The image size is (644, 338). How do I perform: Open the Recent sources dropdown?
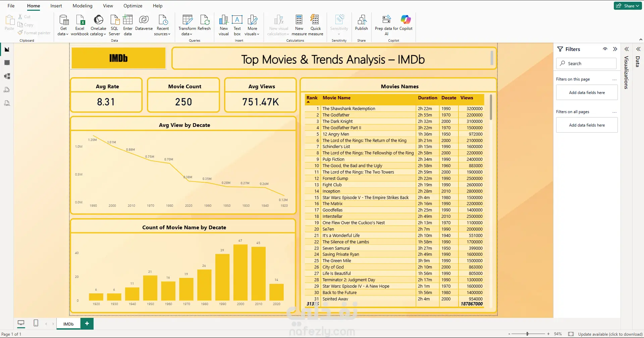tap(163, 25)
